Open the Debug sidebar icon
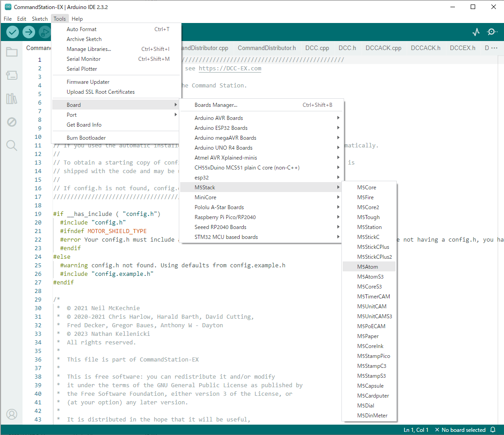 [x=12, y=122]
